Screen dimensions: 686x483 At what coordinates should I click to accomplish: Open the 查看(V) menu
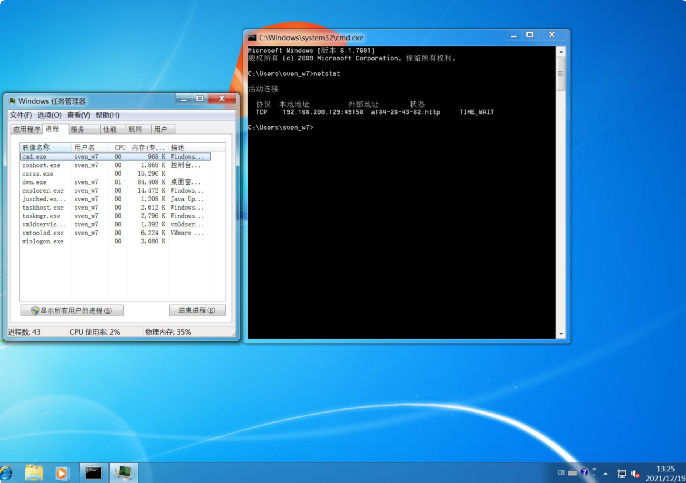point(78,115)
